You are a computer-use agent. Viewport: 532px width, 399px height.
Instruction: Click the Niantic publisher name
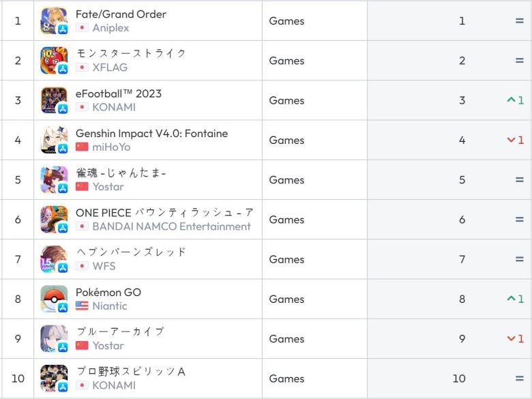(110, 306)
